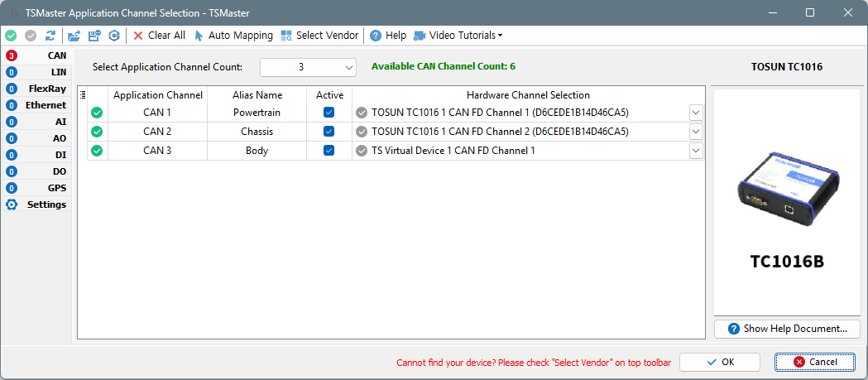Viewport: 868px width, 380px height.
Task: Expand hardware channel dropdown for CAN 1
Action: [696, 113]
